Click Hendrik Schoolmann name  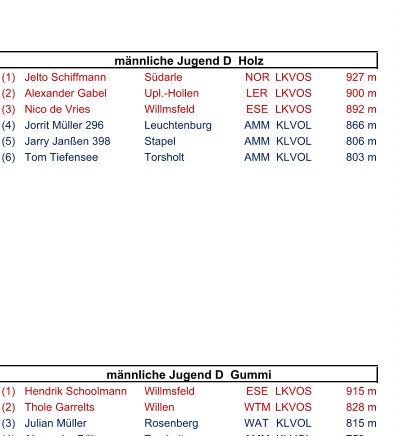pyautogui.click(x=76, y=391)
